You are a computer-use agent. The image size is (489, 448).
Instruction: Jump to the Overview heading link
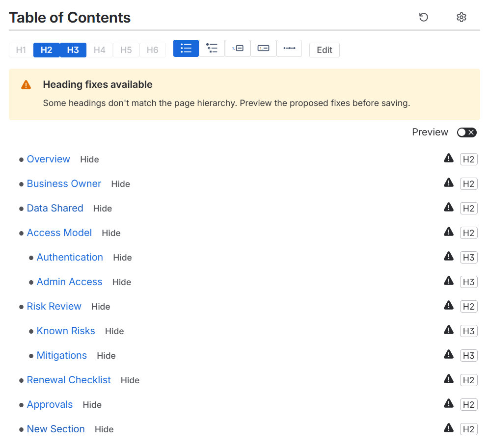[48, 159]
